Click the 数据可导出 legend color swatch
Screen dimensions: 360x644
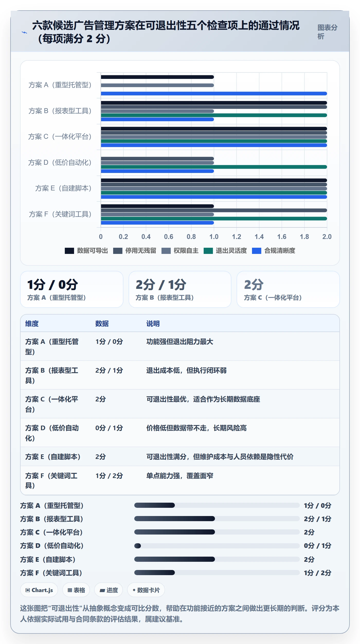click(69, 251)
